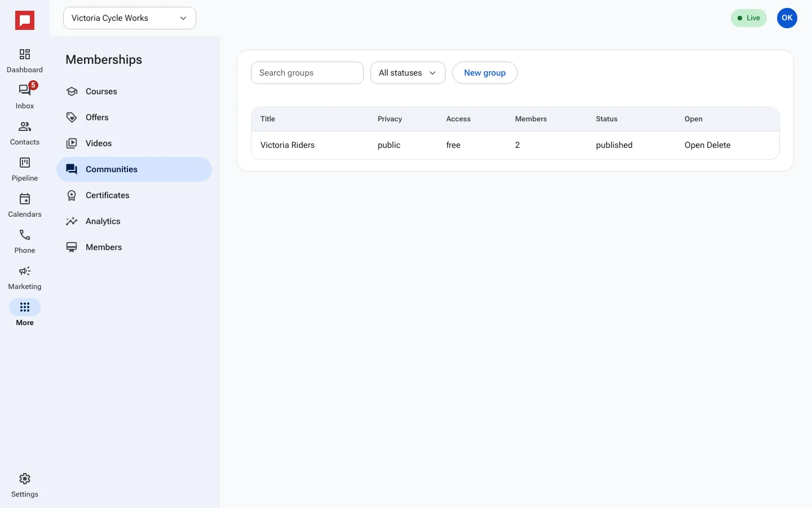Click the Courses graduation cap icon
Viewport: 812px width, 508px height.
pyautogui.click(x=72, y=91)
